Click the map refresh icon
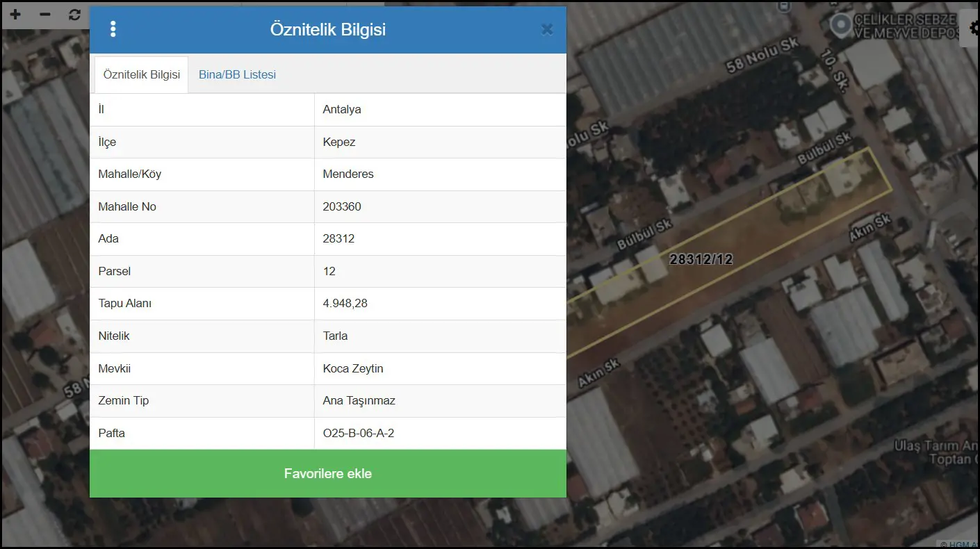This screenshot has height=549, width=980. pyautogui.click(x=75, y=15)
